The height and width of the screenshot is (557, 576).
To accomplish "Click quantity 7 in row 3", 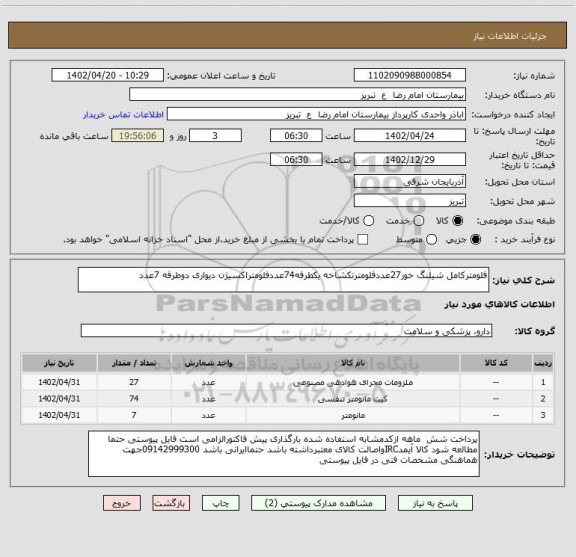I will click(134, 415).
